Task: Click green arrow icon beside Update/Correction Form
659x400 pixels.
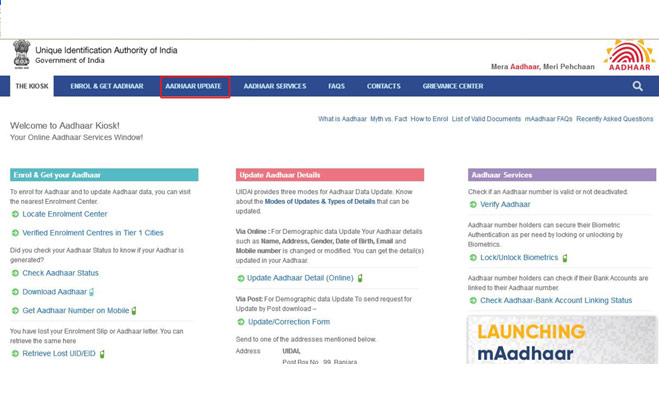Action: [241, 322]
